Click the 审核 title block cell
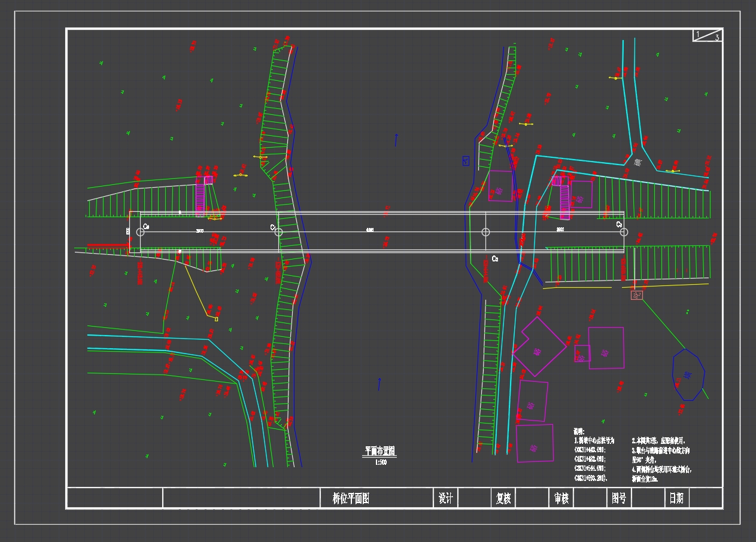 (x=561, y=498)
